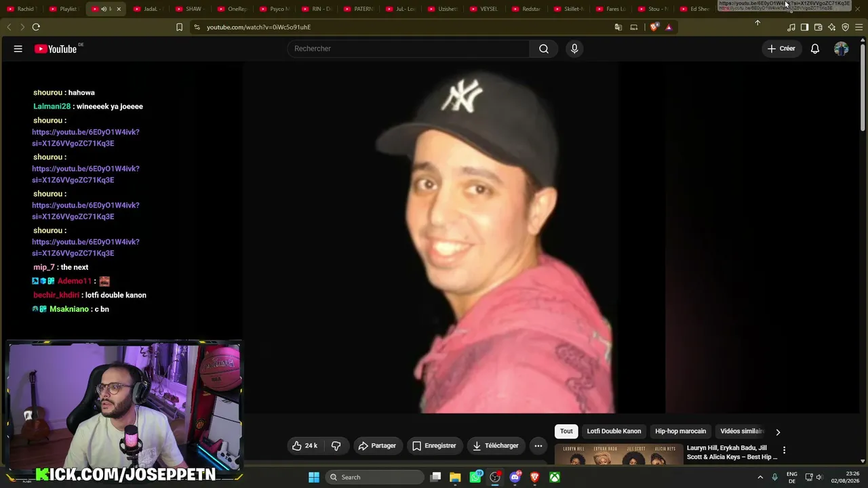This screenshot has height=488, width=868.
Task: Open File Explorer from the taskbar
Action: (x=455, y=477)
